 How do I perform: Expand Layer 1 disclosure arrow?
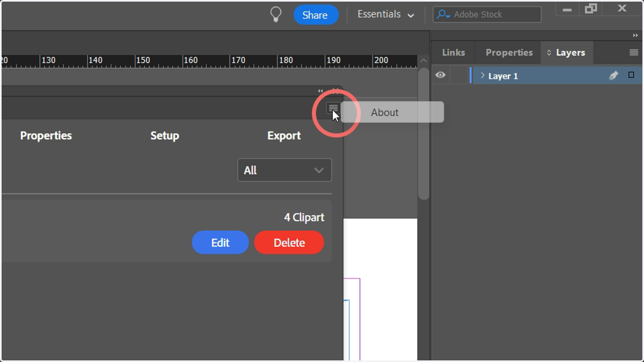click(482, 76)
